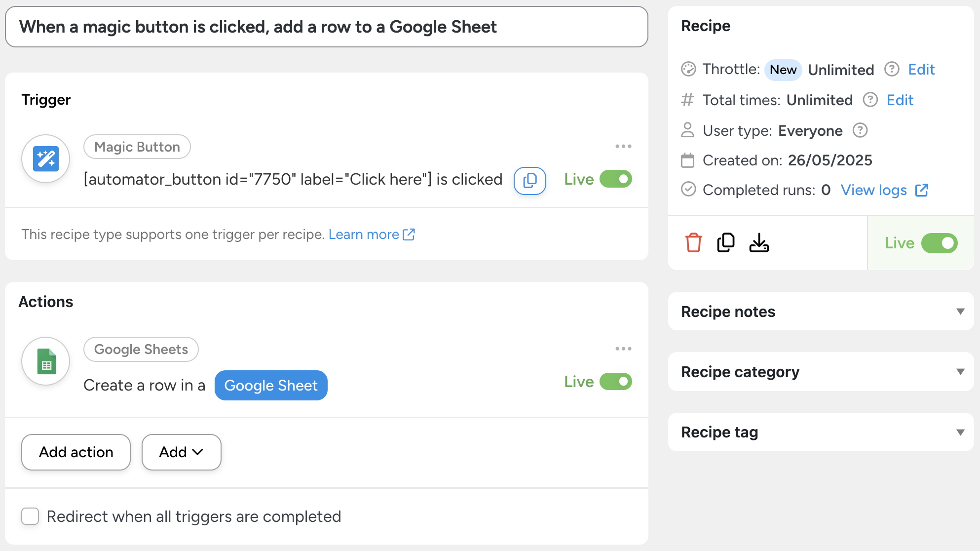Check Redirect when all triggers are completed

31,516
